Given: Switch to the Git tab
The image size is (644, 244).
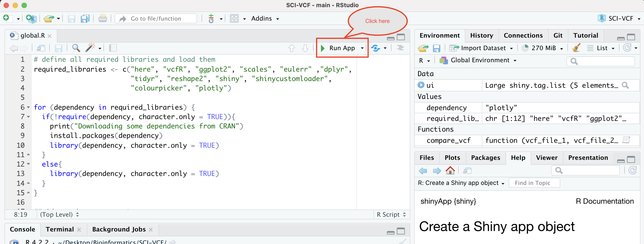Looking at the screenshot, I should point(558,35).
